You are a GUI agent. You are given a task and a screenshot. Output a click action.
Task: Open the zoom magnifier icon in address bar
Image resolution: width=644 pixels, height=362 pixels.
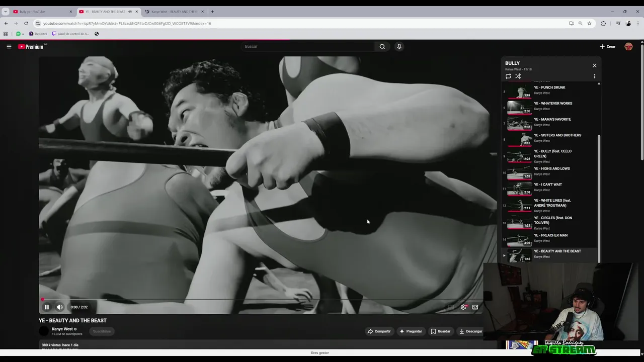coord(580,23)
